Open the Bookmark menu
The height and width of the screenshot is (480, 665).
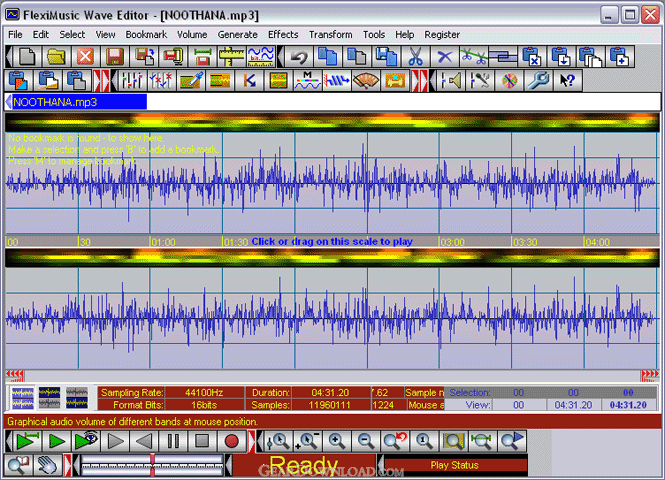tap(146, 34)
